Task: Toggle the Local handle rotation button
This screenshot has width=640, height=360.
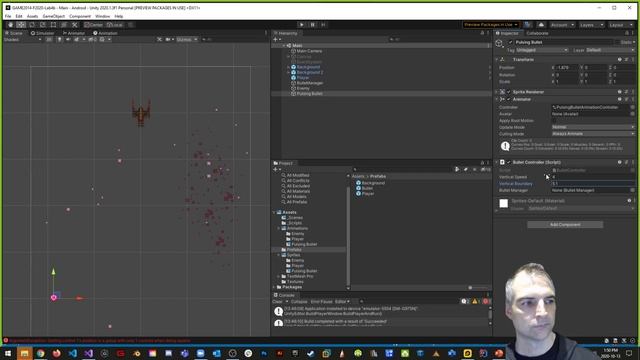Action: [115, 25]
